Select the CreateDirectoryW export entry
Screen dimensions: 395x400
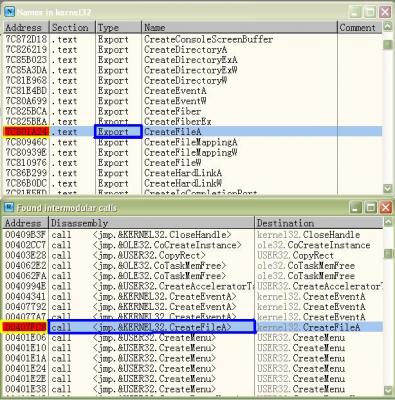tap(193, 81)
